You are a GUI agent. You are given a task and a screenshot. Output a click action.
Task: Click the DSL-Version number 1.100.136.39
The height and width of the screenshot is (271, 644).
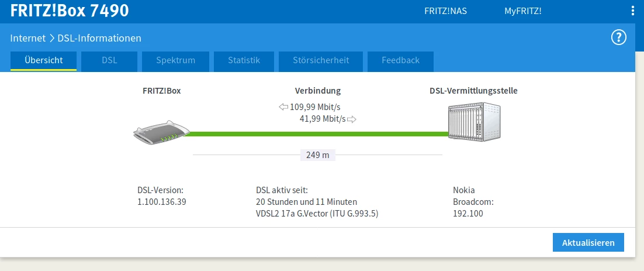click(162, 202)
